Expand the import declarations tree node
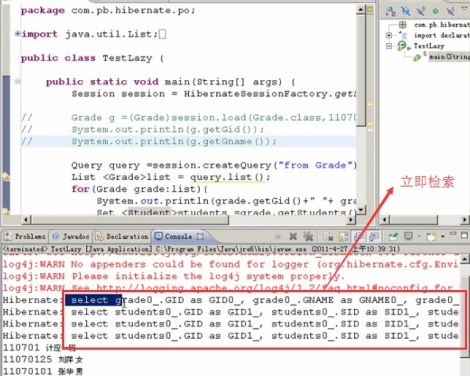The width and height of the screenshot is (470, 376). [x=389, y=35]
